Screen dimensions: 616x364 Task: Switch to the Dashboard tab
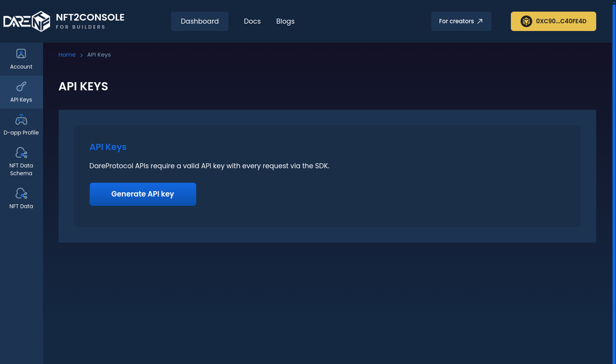click(200, 21)
